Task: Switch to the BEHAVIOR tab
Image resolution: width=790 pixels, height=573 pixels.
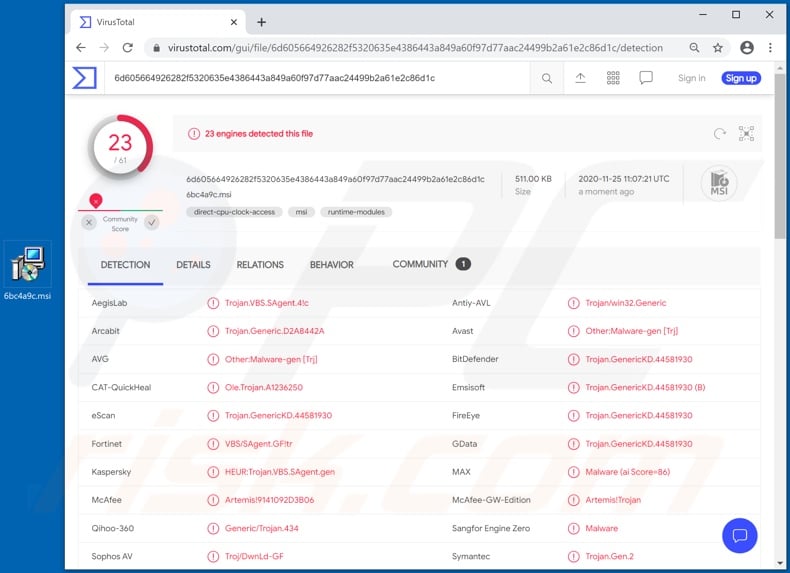Action: [x=332, y=265]
